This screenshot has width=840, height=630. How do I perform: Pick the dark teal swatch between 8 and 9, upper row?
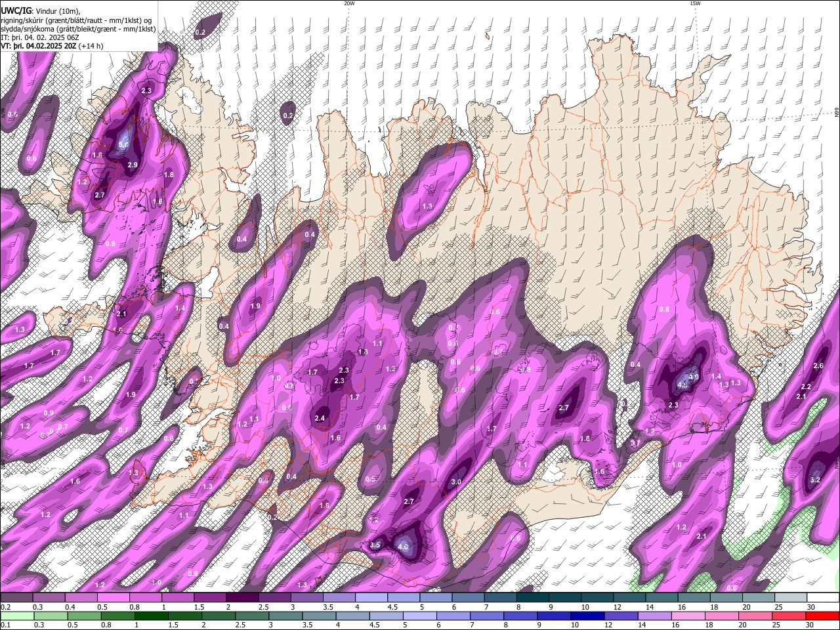[533, 598]
